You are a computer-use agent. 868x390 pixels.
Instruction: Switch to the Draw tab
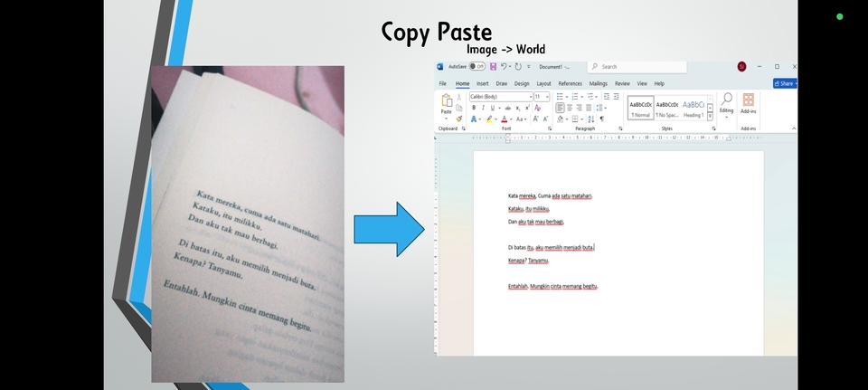502,83
